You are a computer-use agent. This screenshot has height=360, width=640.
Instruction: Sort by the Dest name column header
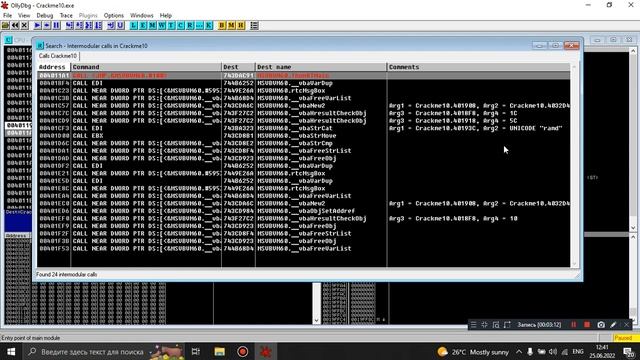tap(321, 67)
